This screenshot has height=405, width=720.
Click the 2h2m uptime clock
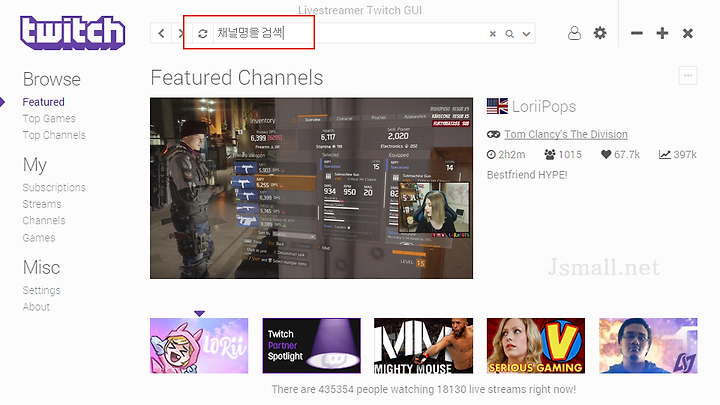click(x=491, y=155)
